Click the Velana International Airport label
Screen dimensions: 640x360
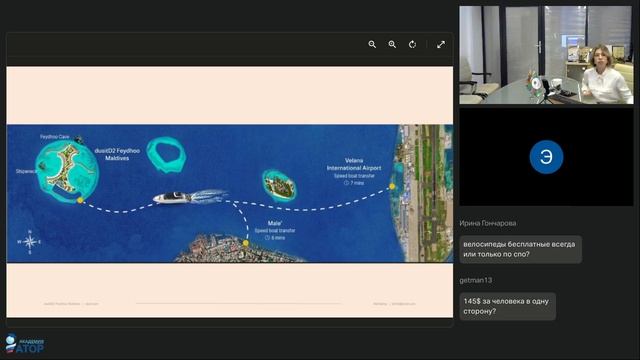coord(354,164)
